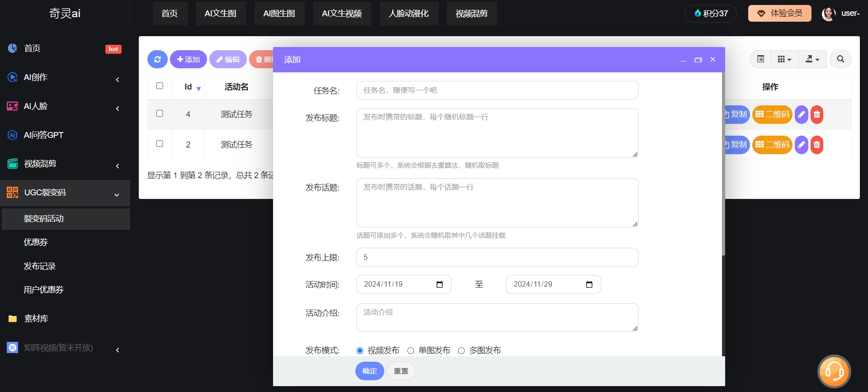Open calendar picker for start date
This screenshot has width=868, height=392.
tap(439, 284)
